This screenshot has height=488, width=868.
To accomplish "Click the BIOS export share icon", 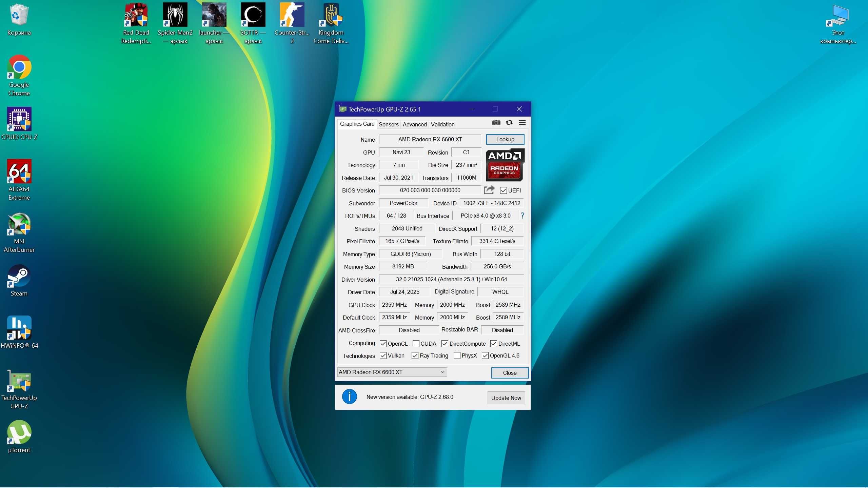I will [489, 190].
